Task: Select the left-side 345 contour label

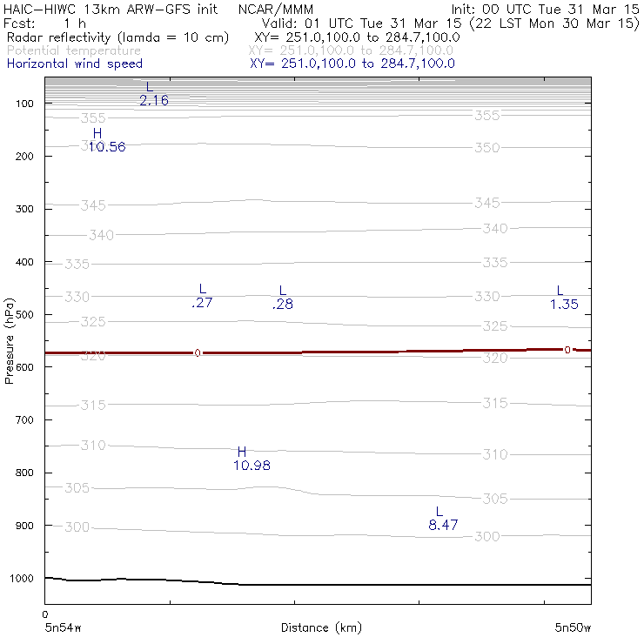Action: click(x=93, y=205)
